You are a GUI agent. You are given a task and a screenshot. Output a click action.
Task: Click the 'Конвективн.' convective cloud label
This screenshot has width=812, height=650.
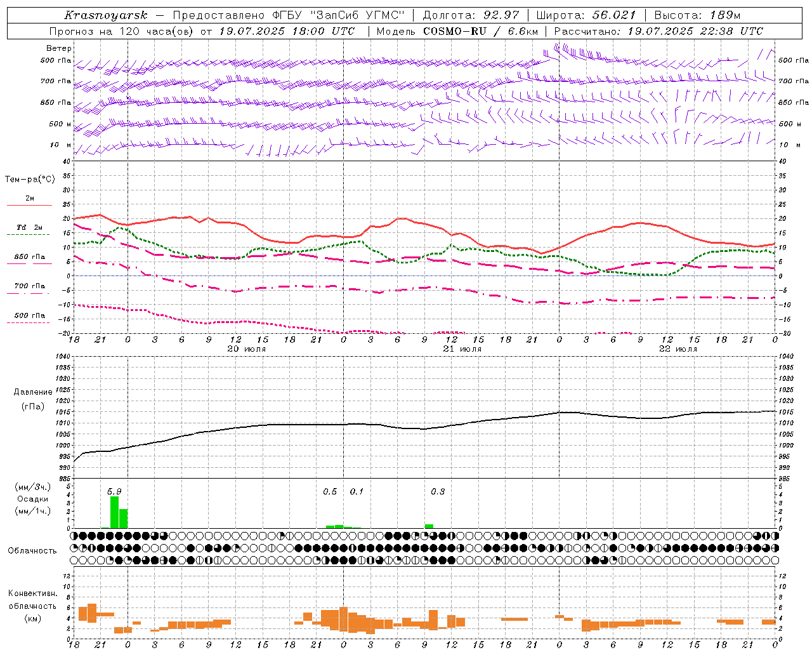pos(32,594)
